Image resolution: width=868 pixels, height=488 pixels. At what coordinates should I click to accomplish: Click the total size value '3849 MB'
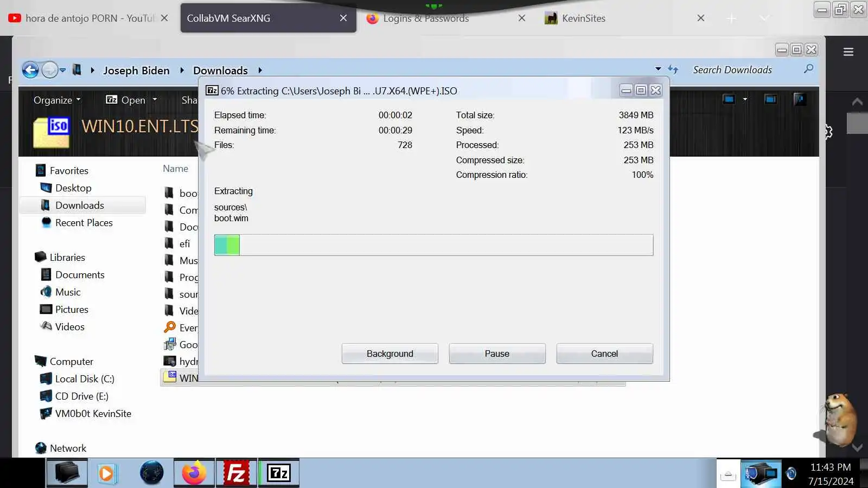pyautogui.click(x=636, y=115)
